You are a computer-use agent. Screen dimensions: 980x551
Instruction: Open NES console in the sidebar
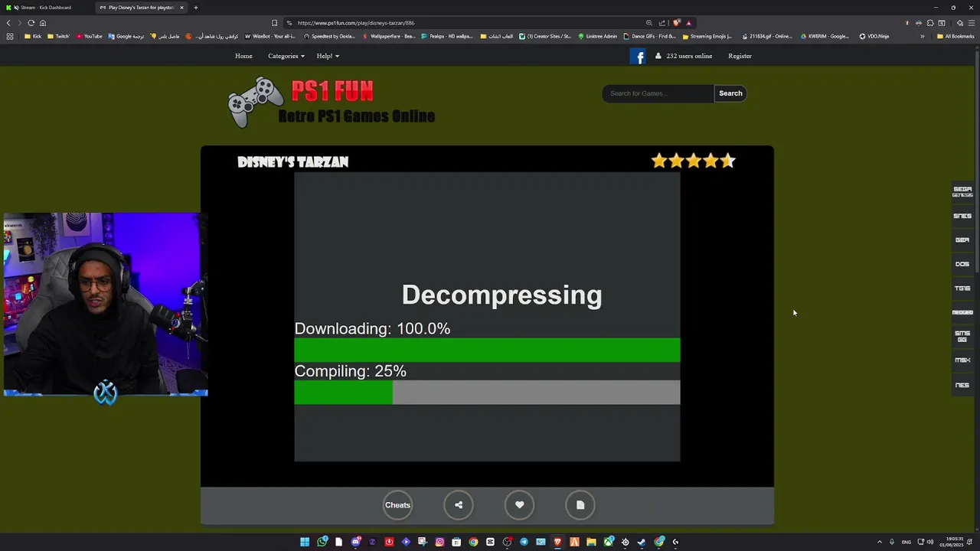[962, 385]
